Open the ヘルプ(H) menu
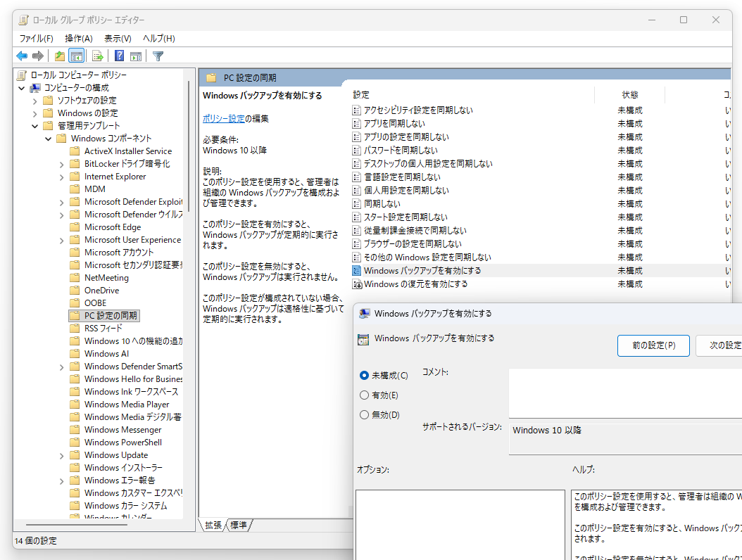 click(x=159, y=38)
